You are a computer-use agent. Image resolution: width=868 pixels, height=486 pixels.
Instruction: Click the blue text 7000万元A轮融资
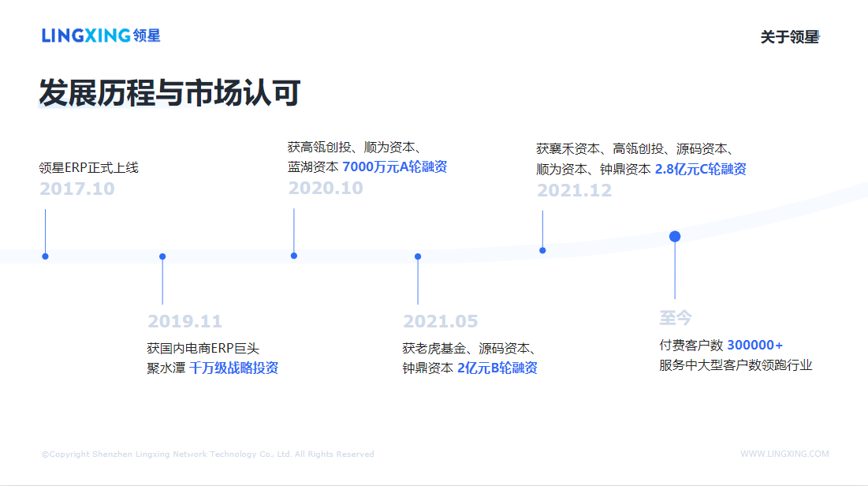coord(395,166)
